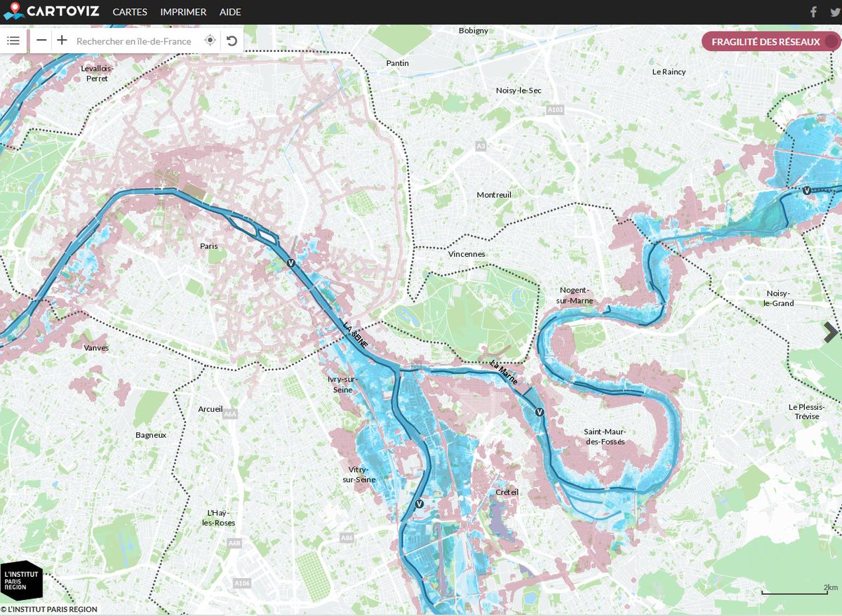Click the Nogent-sur-Marne label
Image resolution: width=842 pixels, height=616 pixels.
[x=576, y=295]
